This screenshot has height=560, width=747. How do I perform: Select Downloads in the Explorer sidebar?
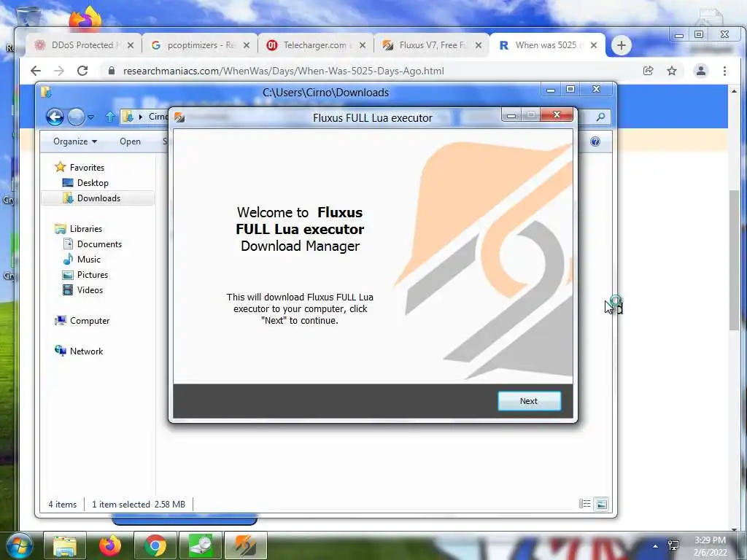[98, 198]
